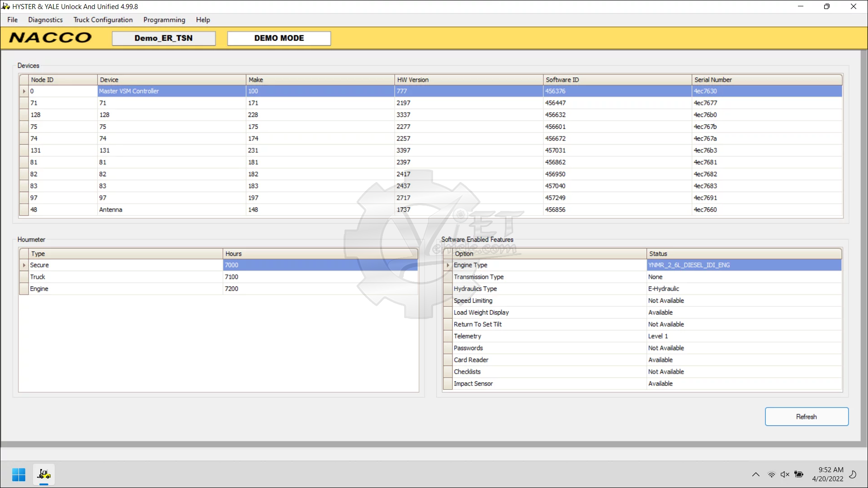The height and width of the screenshot is (488, 868).
Task: Sort devices by Node ID column header
Action: 63,80
